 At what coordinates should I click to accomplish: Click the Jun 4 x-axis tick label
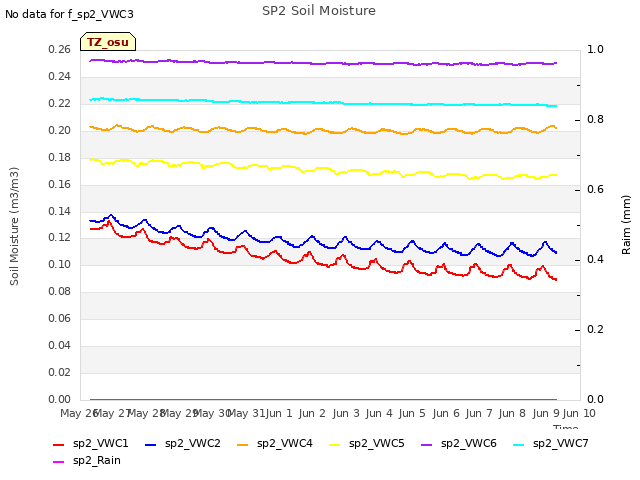pyautogui.click(x=379, y=413)
